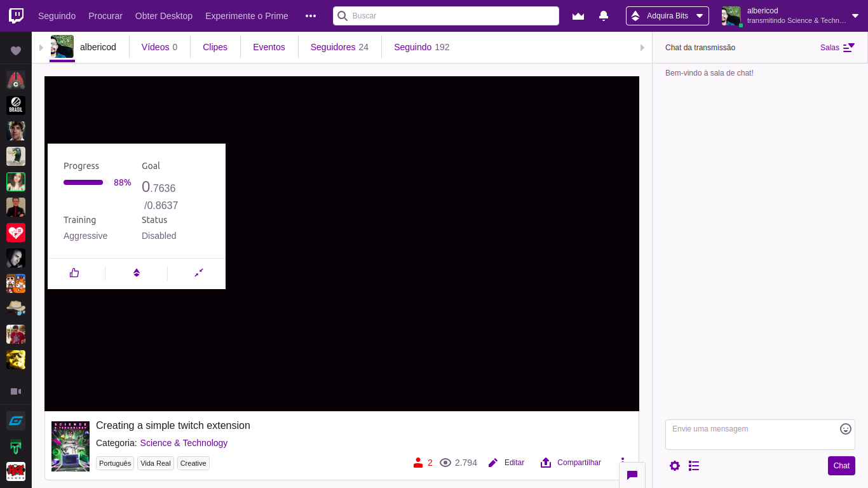Open Procurar in the top navigation
This screenshot has height=488, width=868.
pos(105,16)
